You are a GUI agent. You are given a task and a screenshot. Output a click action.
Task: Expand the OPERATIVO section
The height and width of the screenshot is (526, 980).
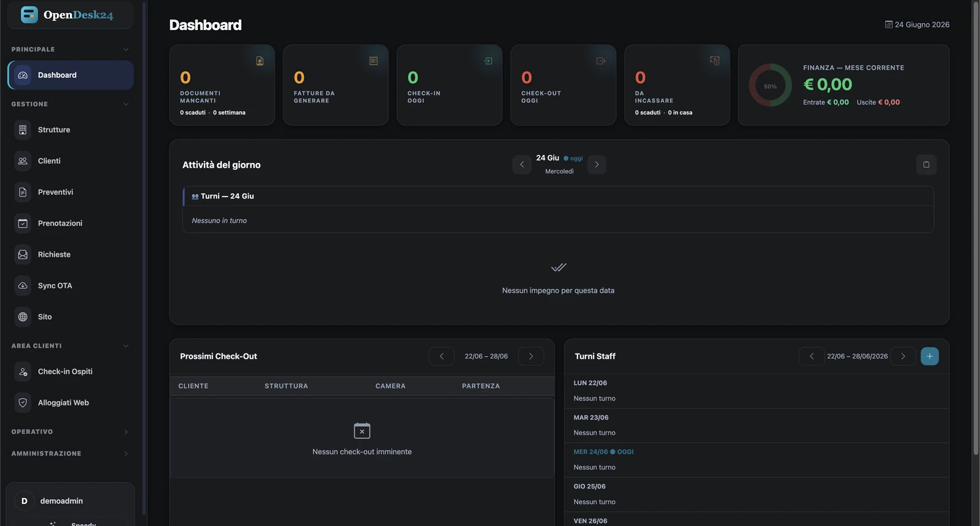coord(126,432)
